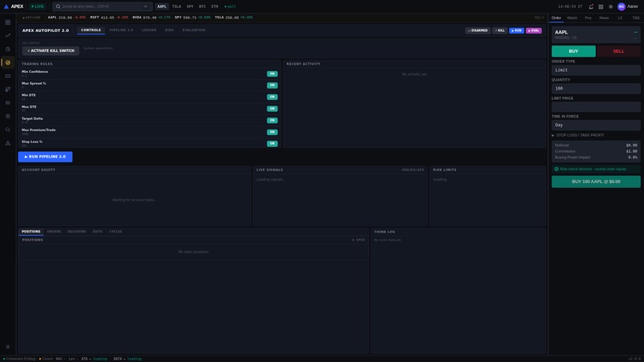Click the APEX logo triangle
This screenshot has width=644, height=362.
coord(6,6)
